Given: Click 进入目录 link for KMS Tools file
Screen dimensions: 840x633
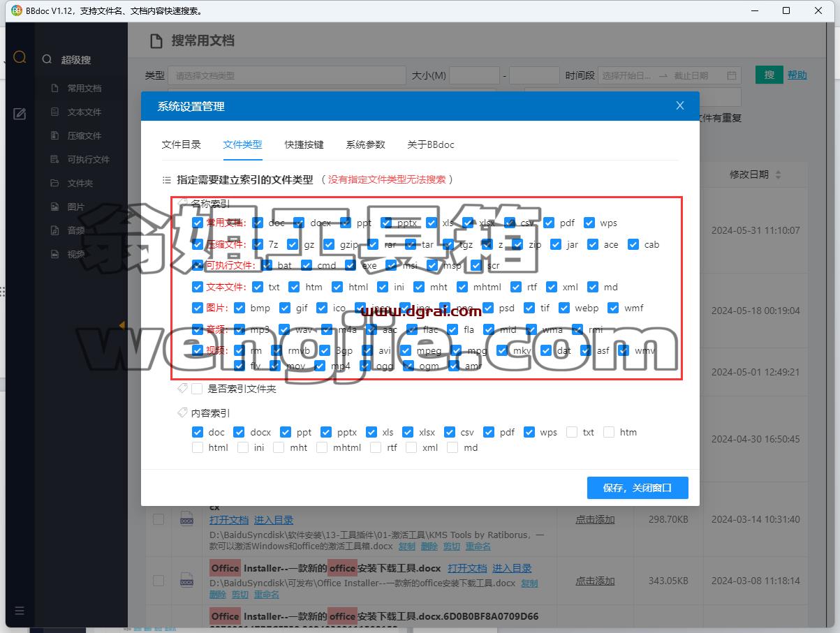Looking at the screenshot, I should click(274, 520).
